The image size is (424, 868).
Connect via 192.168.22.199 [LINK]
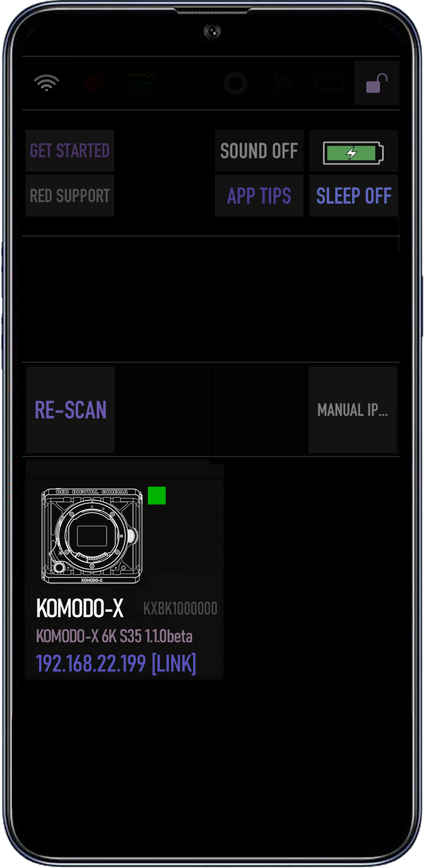[116, 663]
